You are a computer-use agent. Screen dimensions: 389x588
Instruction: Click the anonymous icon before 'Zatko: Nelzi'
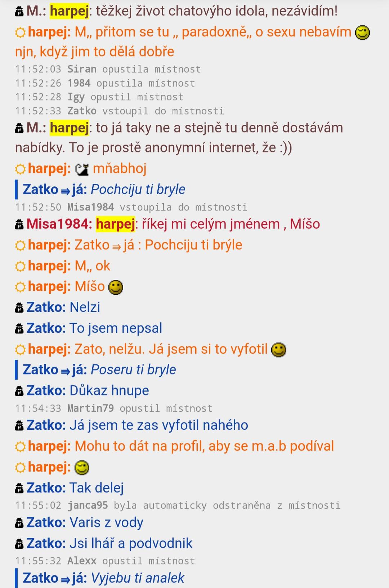pos(19,308)
